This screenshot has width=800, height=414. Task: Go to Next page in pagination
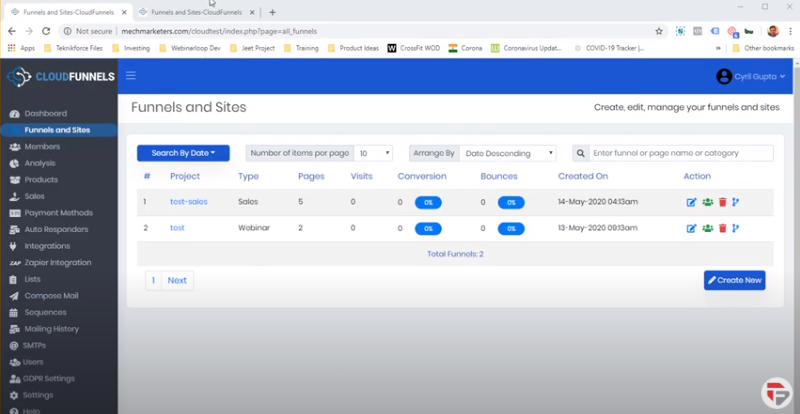(177, 280)
